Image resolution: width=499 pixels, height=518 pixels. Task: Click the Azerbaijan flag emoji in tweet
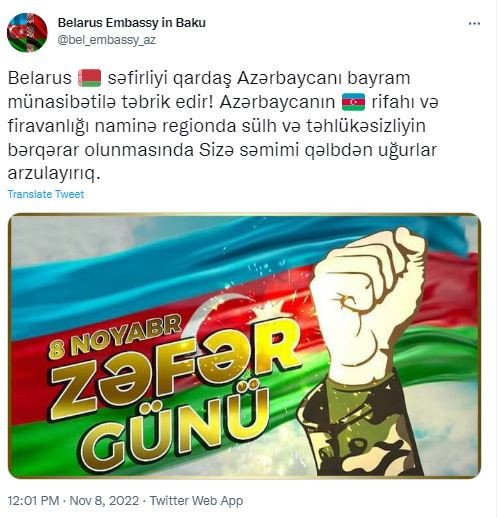coord(353,102)
